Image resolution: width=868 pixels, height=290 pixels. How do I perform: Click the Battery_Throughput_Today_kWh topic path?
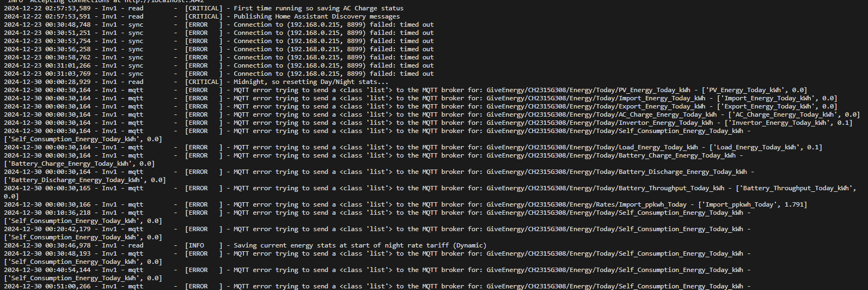[x=605, y=188]
